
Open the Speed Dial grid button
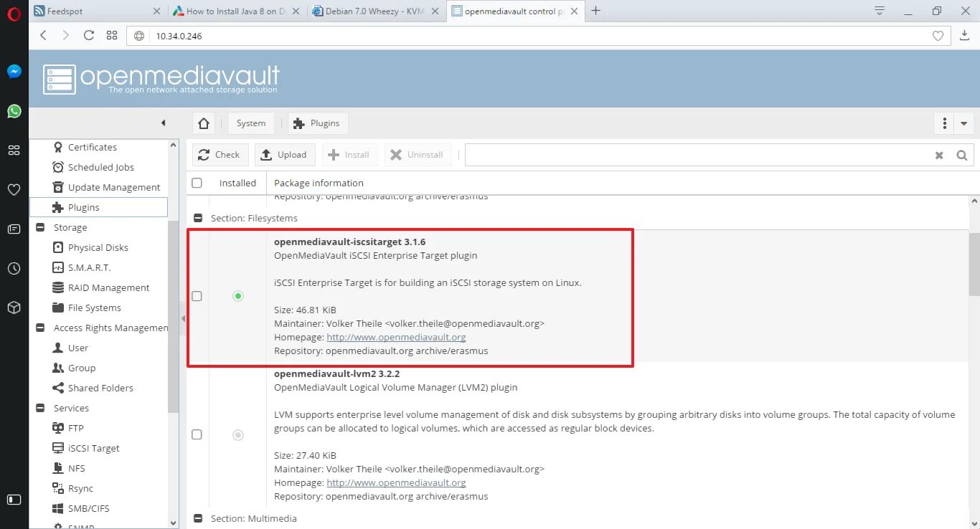pyautogui.click(x=112, y=35)
